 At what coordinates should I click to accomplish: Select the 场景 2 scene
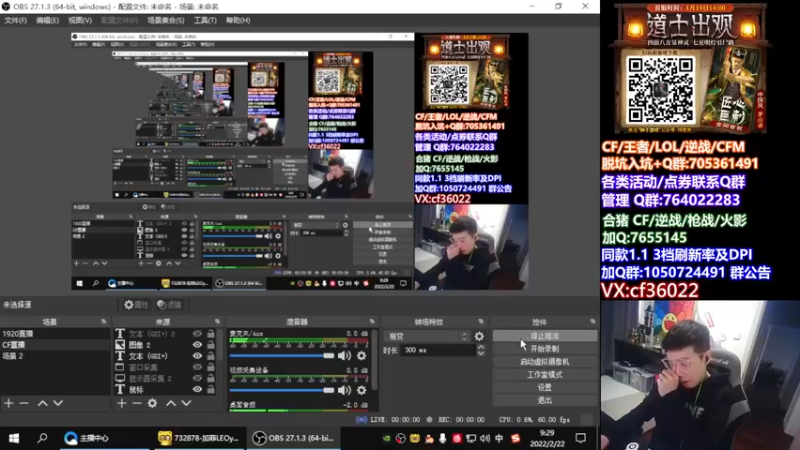[55, 356]
